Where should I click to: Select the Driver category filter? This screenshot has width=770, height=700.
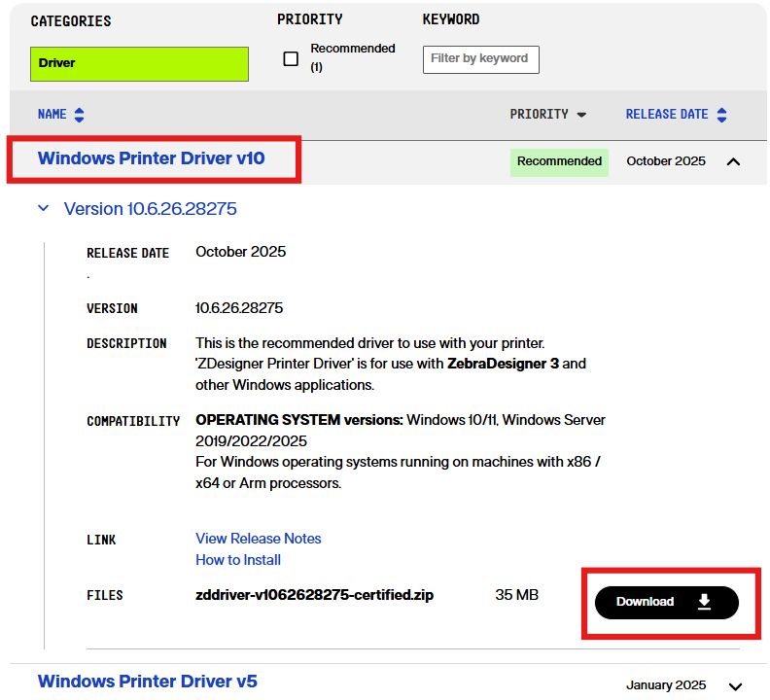click(139, 64)
